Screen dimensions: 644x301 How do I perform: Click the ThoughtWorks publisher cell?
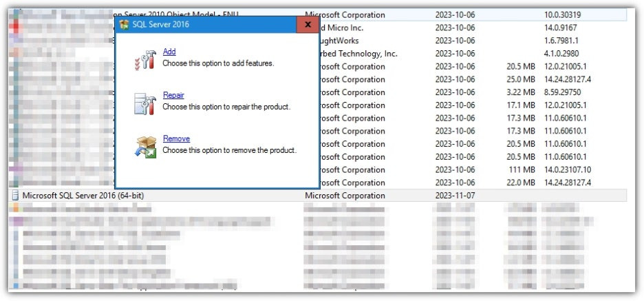coord(339,41)
